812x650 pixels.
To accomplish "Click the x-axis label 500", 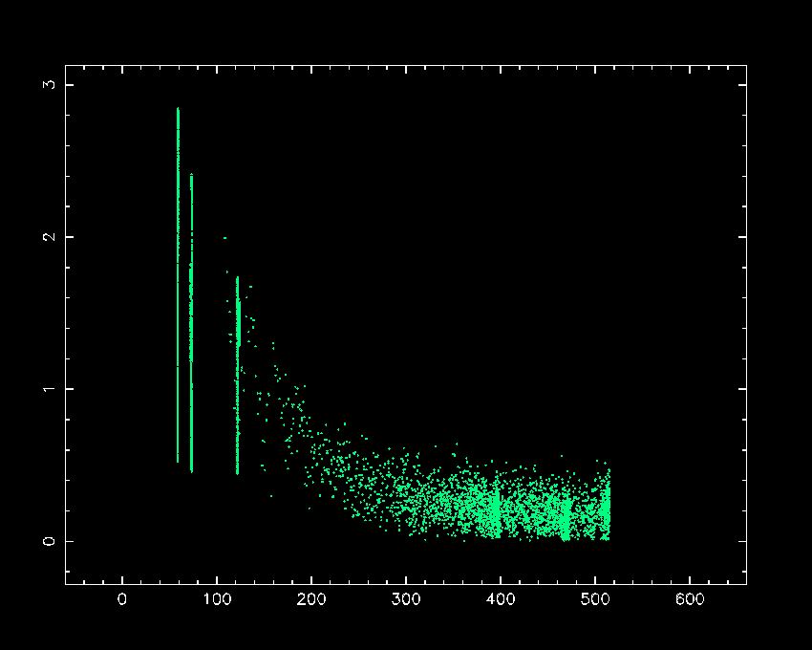I will pos(595,599).
